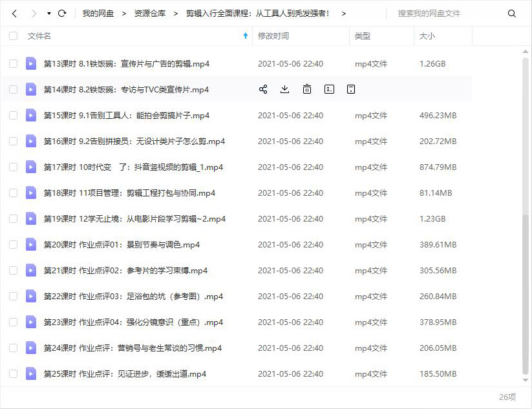Check the box for 第14课时 file
The height and width of the screenshot is (409, 532).
click(x=13, y=89)
